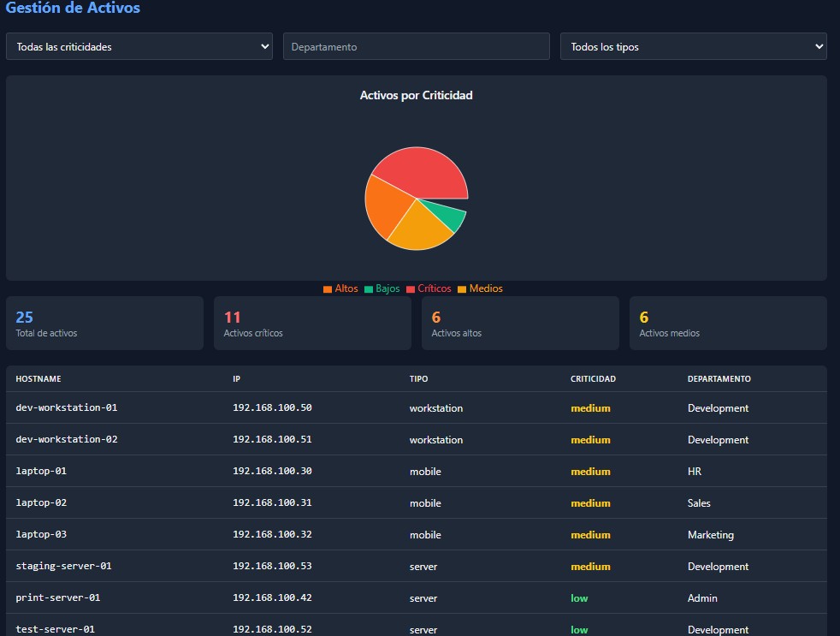The height and width of the screenshot is (636, 840).
Task: Click the DEPARTAMENTO column header
Action: coord(719,379)
